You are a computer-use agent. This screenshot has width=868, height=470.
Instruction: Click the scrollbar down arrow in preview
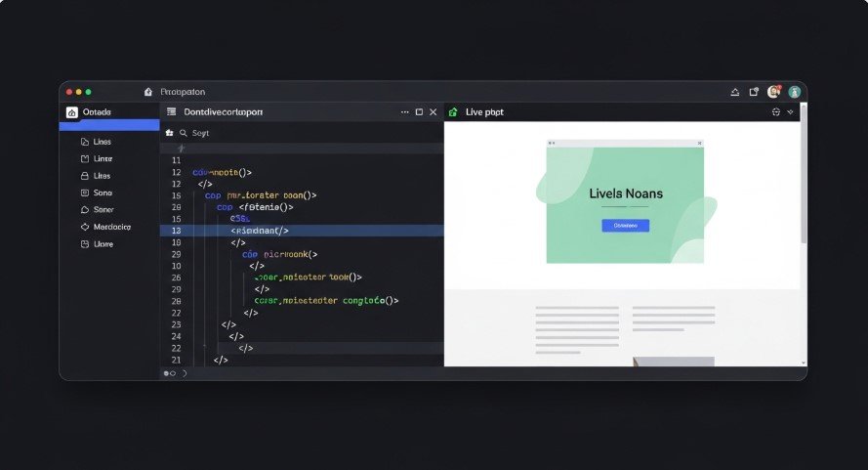pos(804,363)
